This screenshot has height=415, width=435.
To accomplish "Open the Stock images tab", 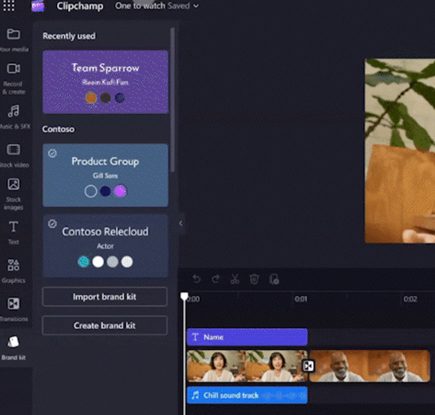I will (x=14, y=194).
